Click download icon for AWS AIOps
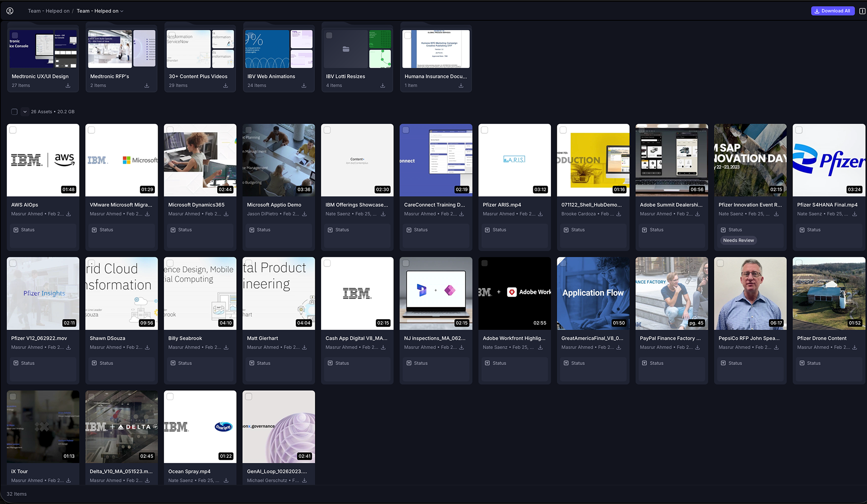The width and height of the screenshot is (867, 504). coord(69,214)
